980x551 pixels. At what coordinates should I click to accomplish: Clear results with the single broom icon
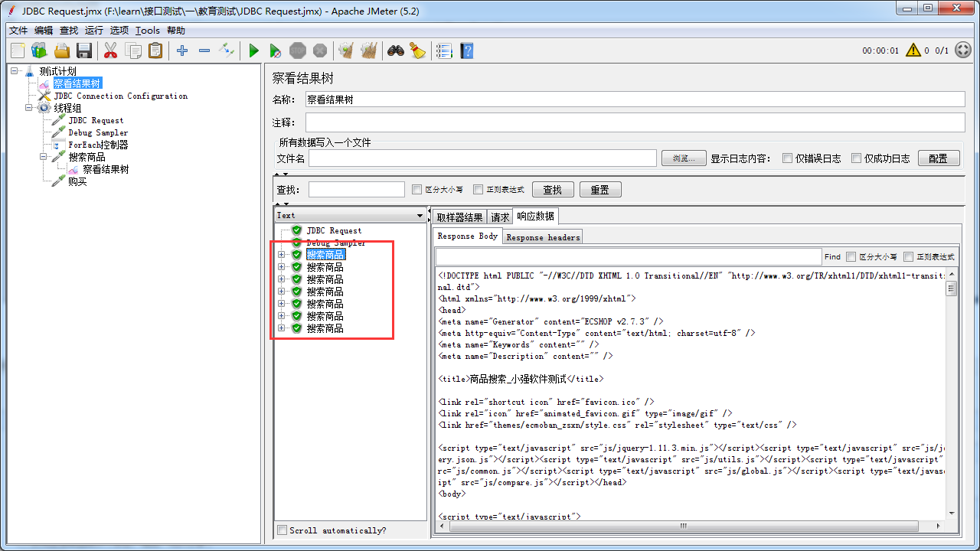pos(346,51)
